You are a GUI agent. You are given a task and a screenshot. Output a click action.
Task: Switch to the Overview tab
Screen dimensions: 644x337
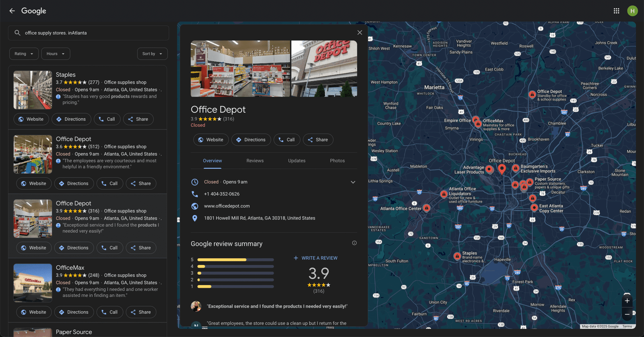[x=213, y=161]
